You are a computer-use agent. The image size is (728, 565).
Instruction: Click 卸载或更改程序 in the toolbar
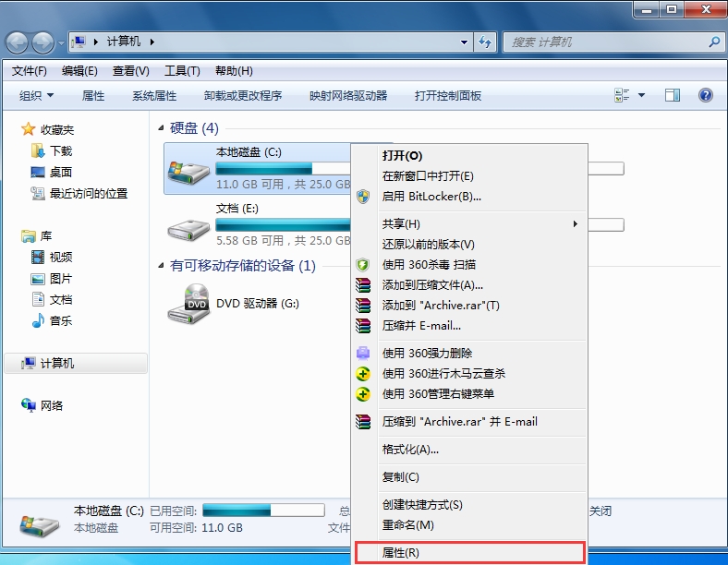[x=243, y=96]
